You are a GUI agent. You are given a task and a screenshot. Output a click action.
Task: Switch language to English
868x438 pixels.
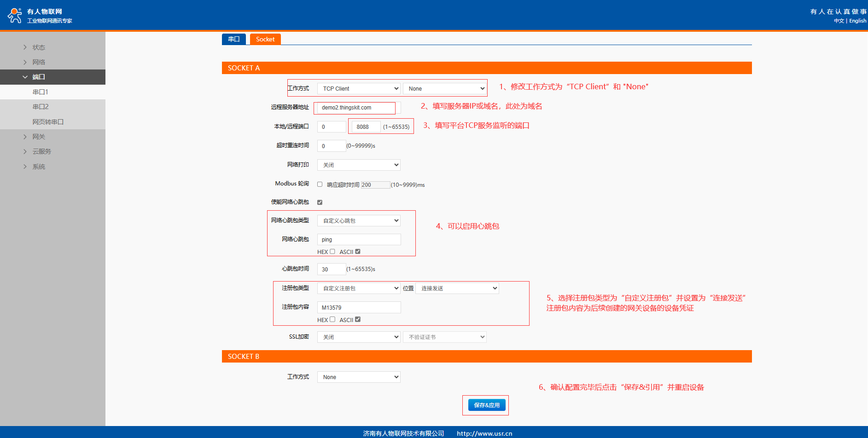[857, 21]
